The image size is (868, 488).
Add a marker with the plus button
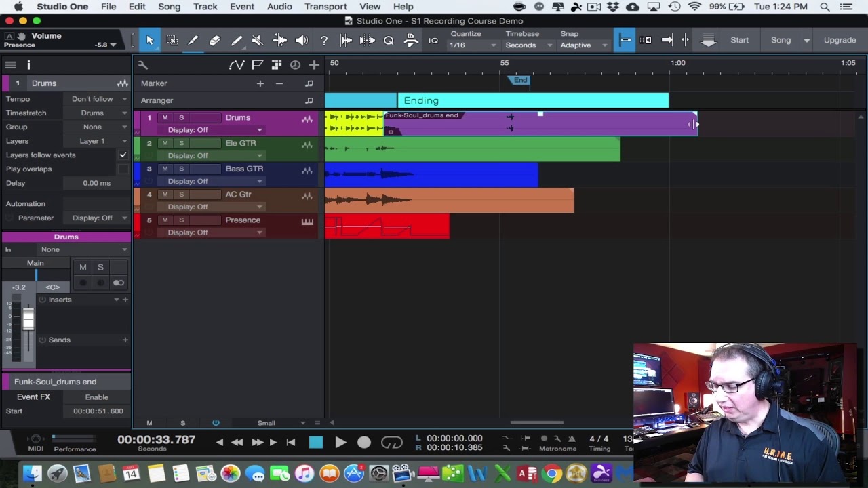[260, 83]
